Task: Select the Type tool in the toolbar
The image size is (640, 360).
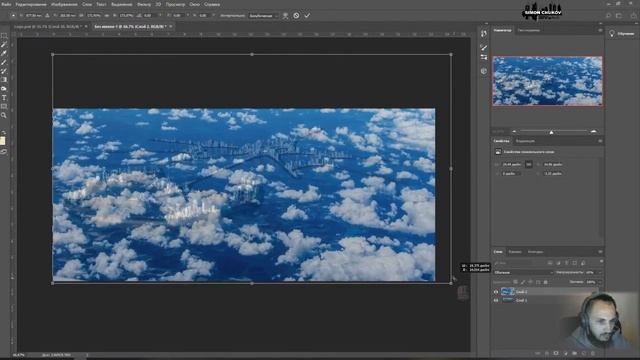Action: click(4, 98)
